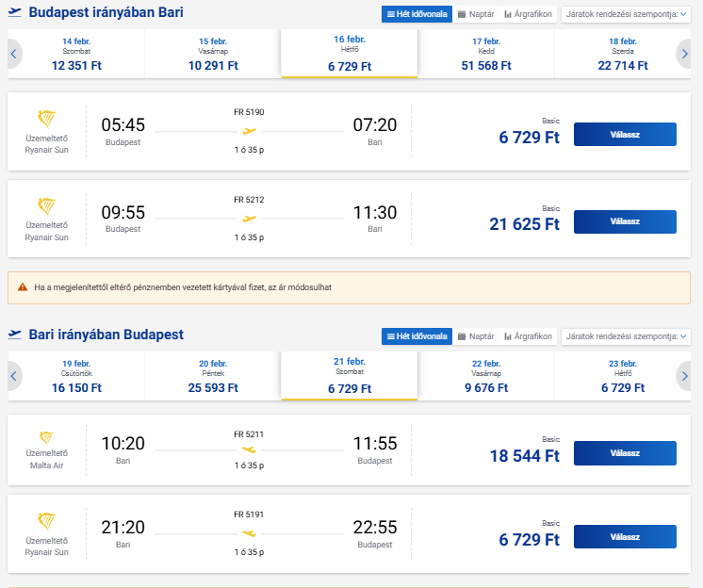
Task: Click the plane icon beside Budapest irányában Bari
Action: (14, 13)
